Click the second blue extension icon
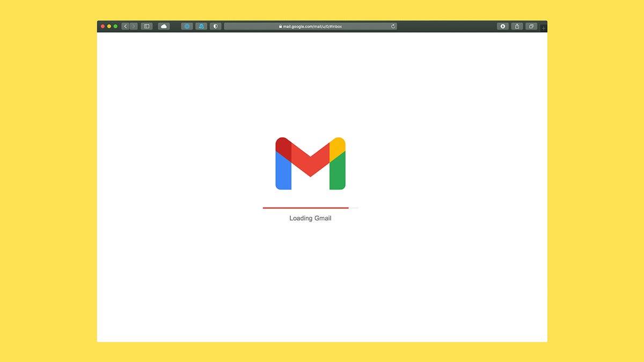 [201, 26]
